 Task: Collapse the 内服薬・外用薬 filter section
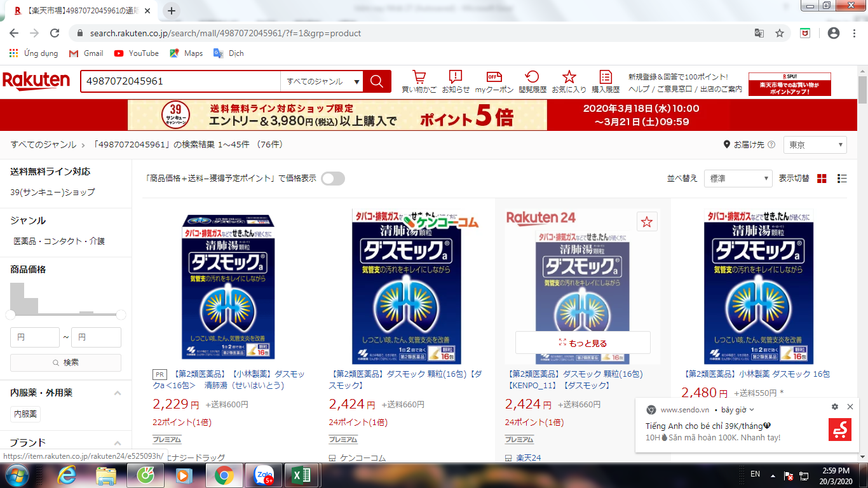[118, 393]
